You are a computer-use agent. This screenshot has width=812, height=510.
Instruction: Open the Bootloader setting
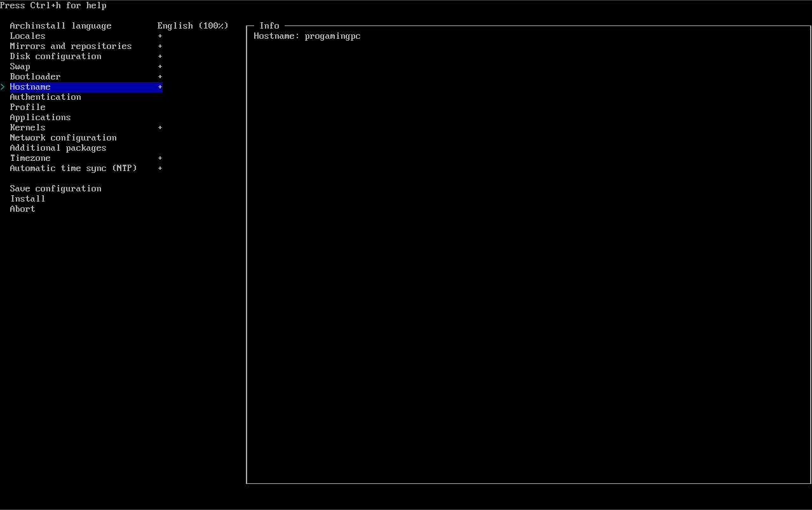(35, 76)
